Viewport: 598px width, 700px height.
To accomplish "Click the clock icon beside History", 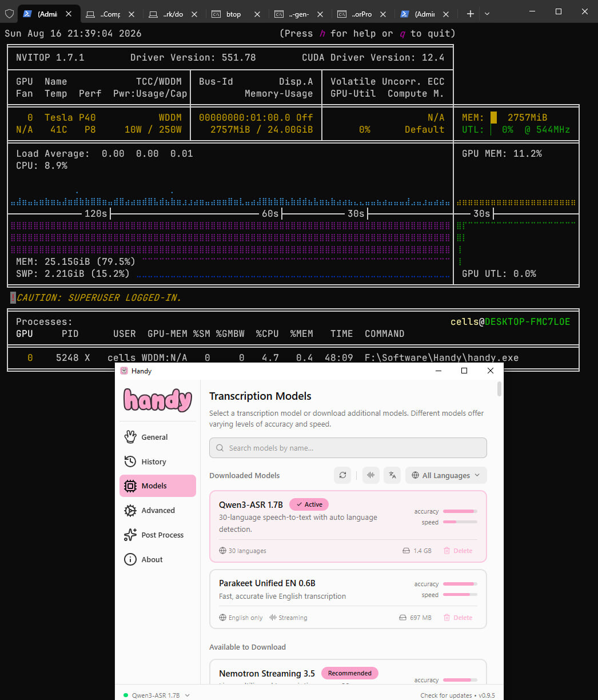I will 130,462.
